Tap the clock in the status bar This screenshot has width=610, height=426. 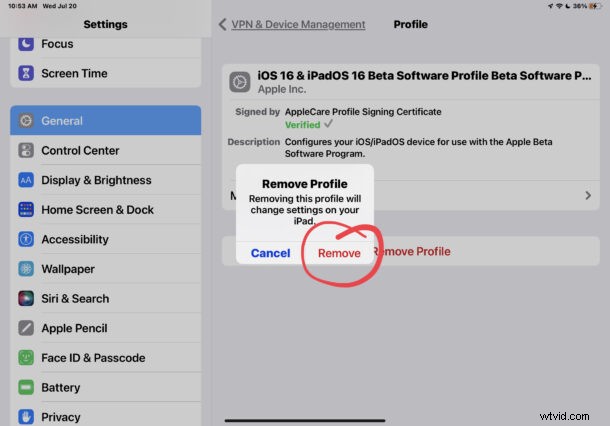(23, 6)
